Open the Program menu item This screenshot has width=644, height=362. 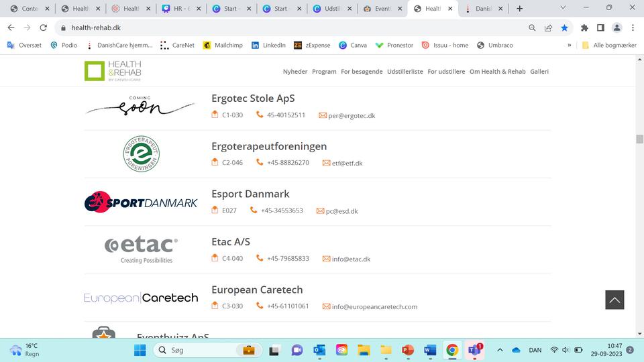[324, 72]
